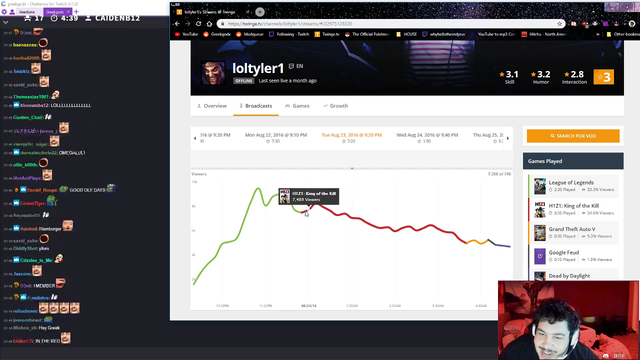Click the loltyler1 channel name heading
The width and height of the screenshot is (640, 360).
point(258,68)
